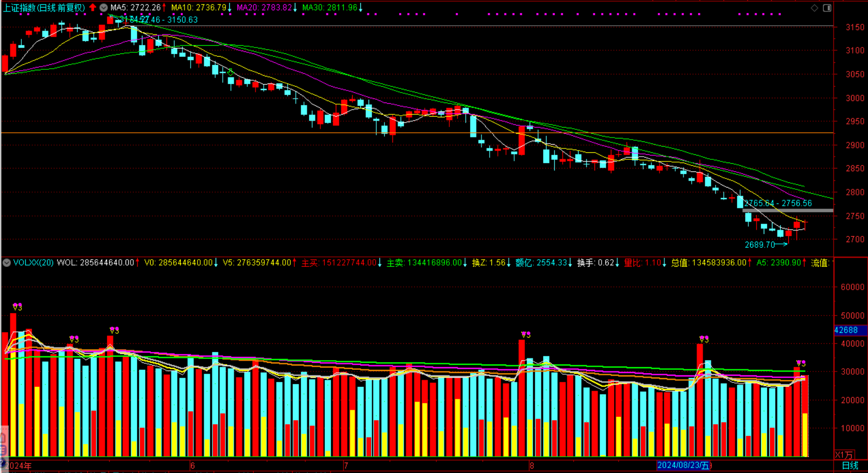Click the 换手: 0.62 value
Viewport: 868px width, 473px height.
596,263
